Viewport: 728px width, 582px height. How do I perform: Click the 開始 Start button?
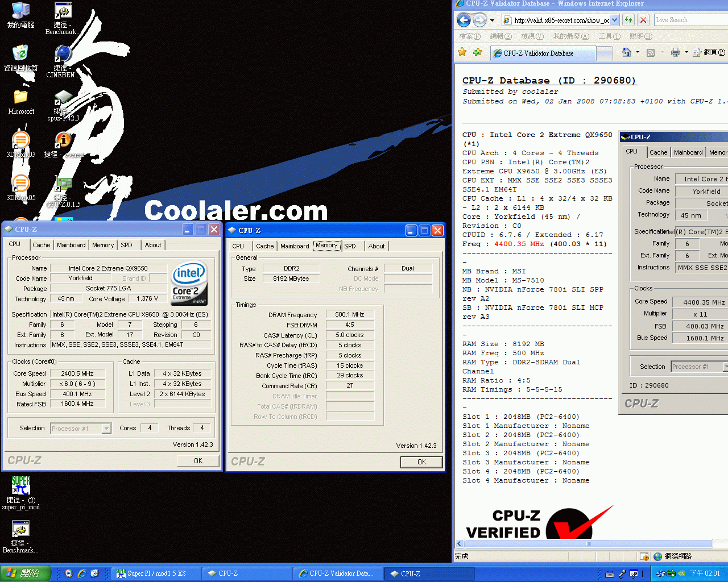pyautogui.click(x=26, y=573)
